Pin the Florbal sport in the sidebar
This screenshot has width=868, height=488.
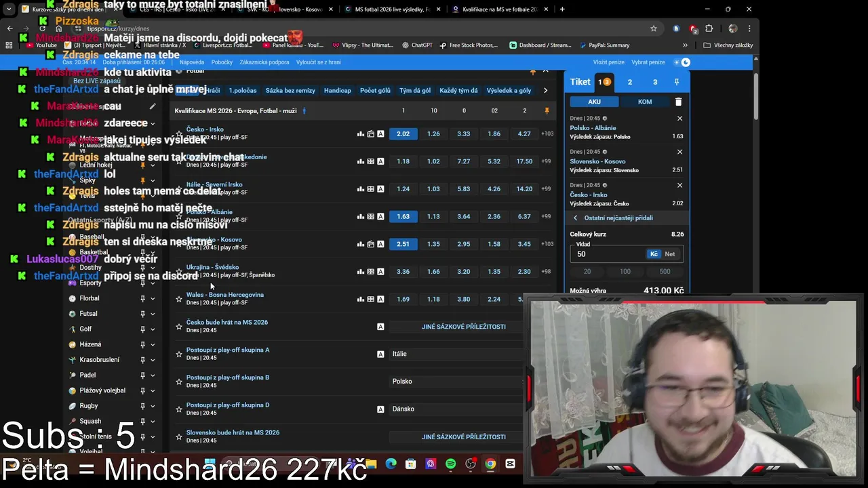(142, 298)
